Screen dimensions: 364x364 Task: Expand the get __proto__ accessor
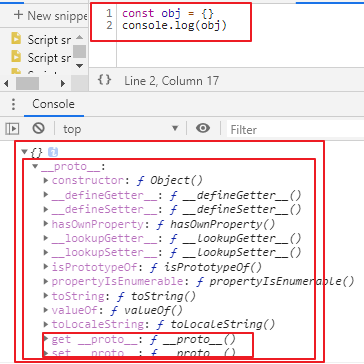tap(46, 339)
